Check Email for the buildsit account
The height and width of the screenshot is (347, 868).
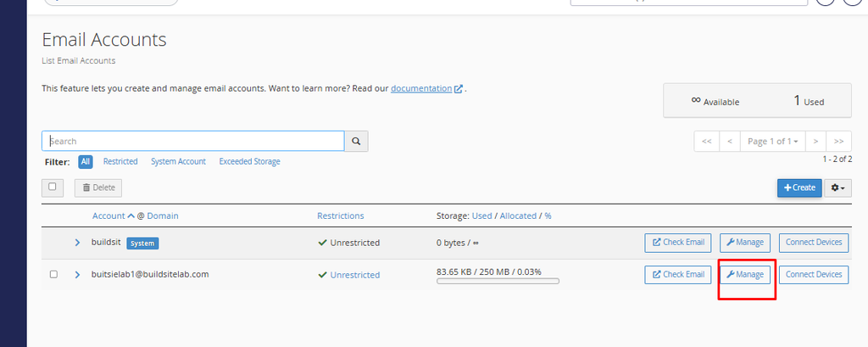click(x=678, y=243)
